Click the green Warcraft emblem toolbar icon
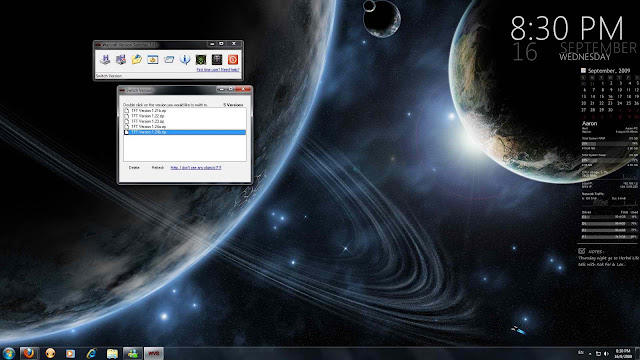 201,60
